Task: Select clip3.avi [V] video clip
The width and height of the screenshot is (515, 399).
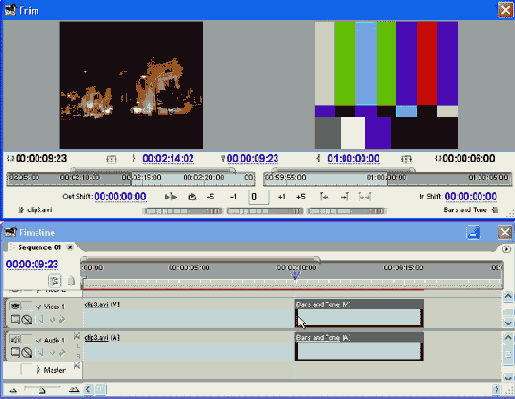Action: (189, 313)
